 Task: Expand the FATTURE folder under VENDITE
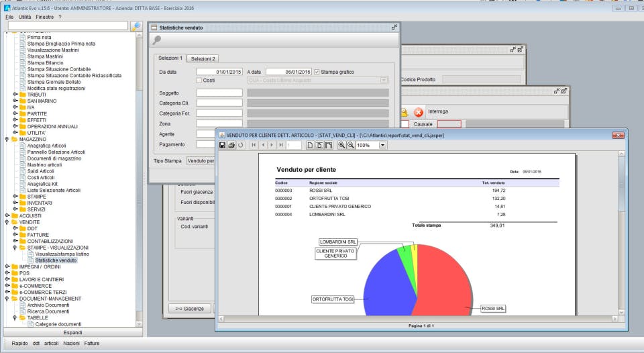point(15,235)
